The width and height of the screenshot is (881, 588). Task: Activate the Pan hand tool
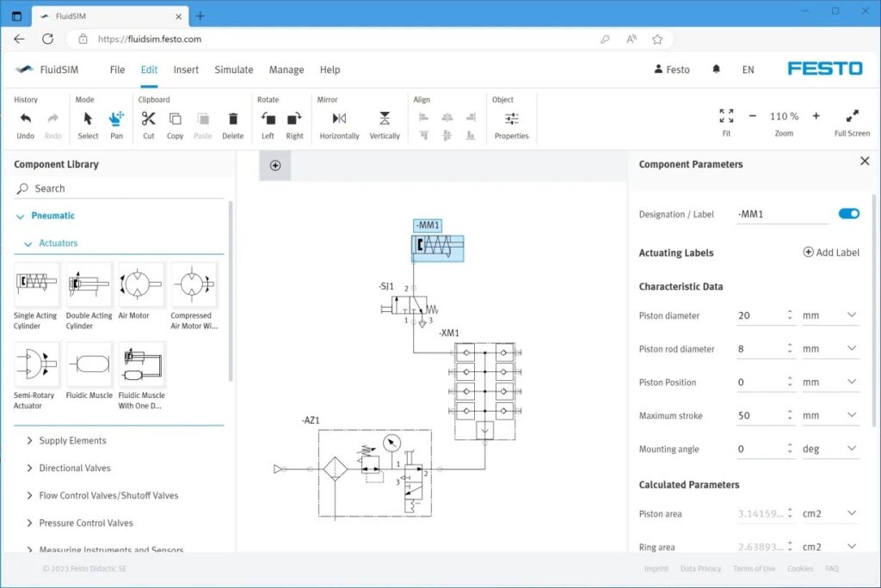coord(116,119)
